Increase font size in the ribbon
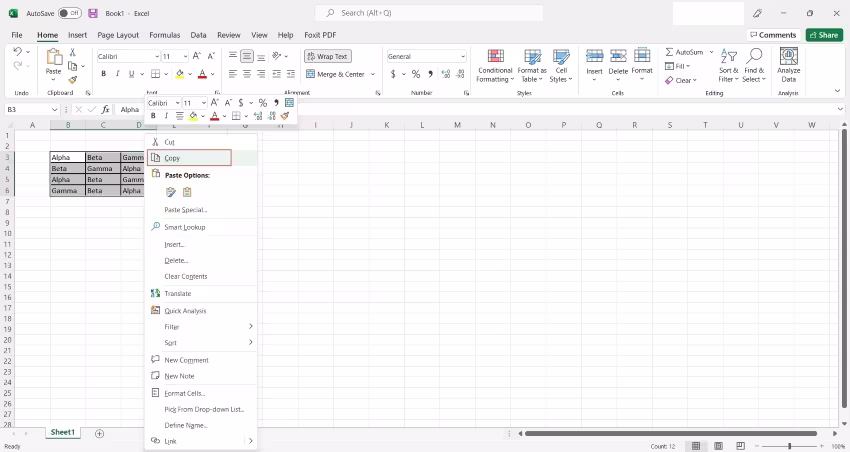Image resolution: width=850 pixels, height=452 pixels. [x=197, y=56]
